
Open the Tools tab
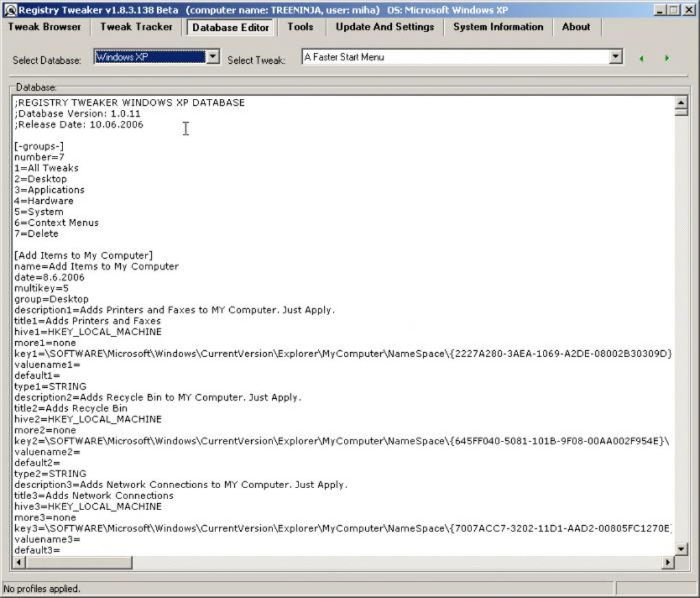300,27
